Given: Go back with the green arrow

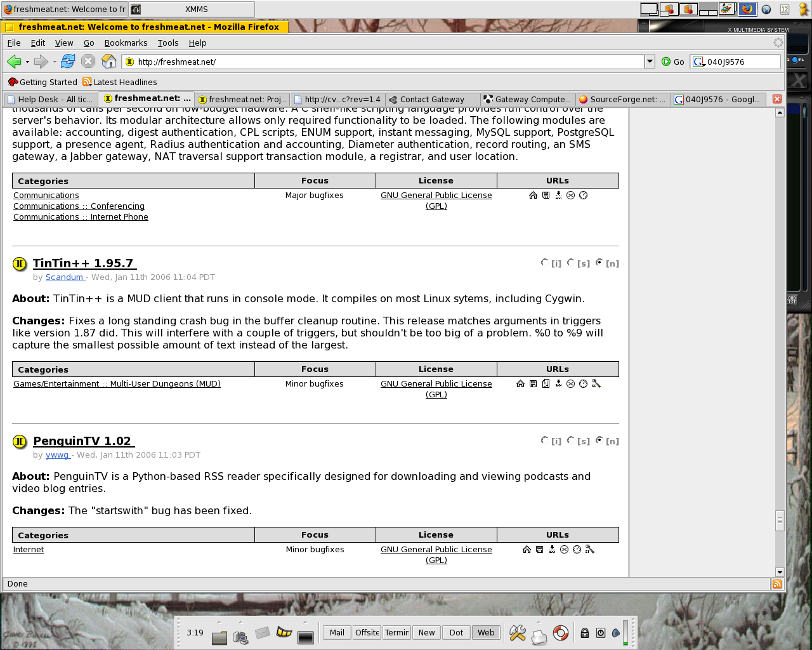Looking at the screenshot, I should (x=14, y=62).
